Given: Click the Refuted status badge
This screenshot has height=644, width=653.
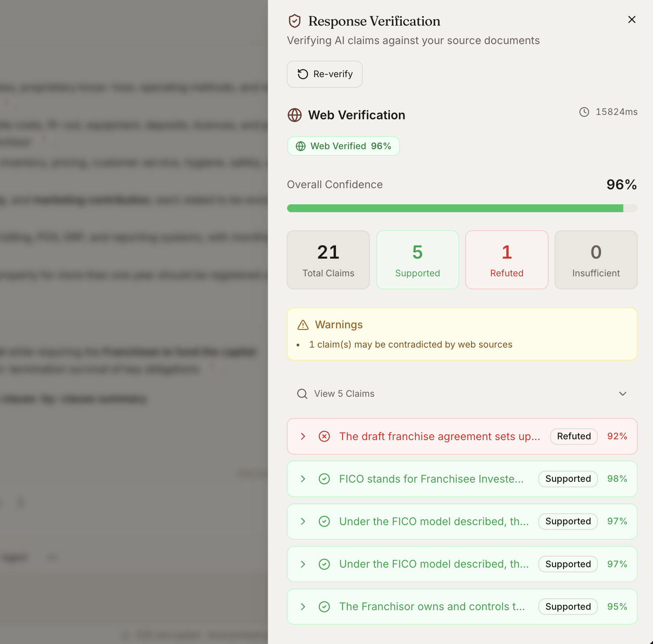Looking at the screenshot, I should coord(574,436).
